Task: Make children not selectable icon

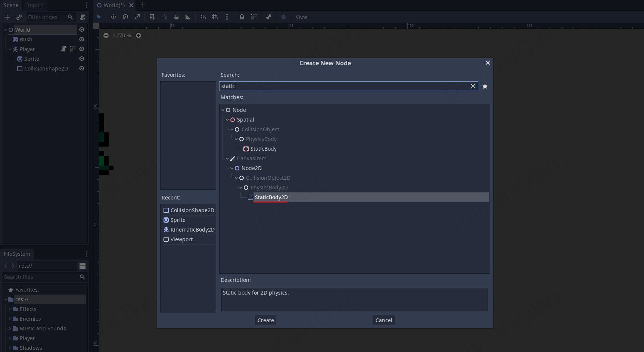Action: (254, 17)
